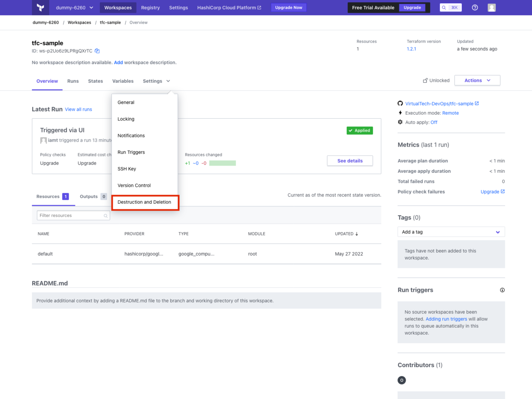This screenshot has width=532, height=399.
Task: Click the hashicorp/googl... provider cell
Action: click(144, 254)
